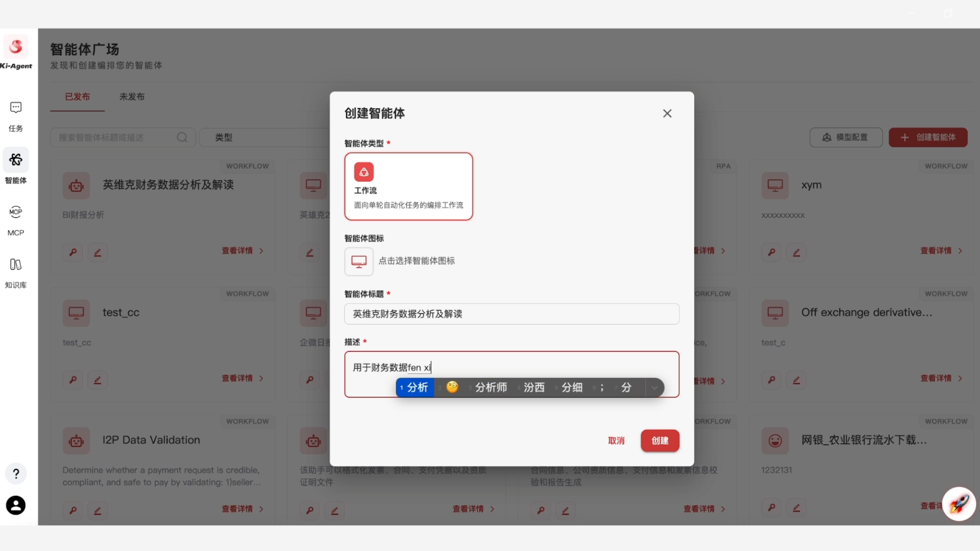Click edit pencil on xym card

point(796,252)
